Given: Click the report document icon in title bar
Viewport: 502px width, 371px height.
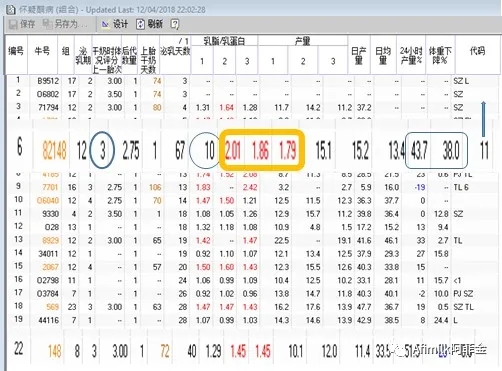Looking at the screenshot, I should [x=11, y=9].
